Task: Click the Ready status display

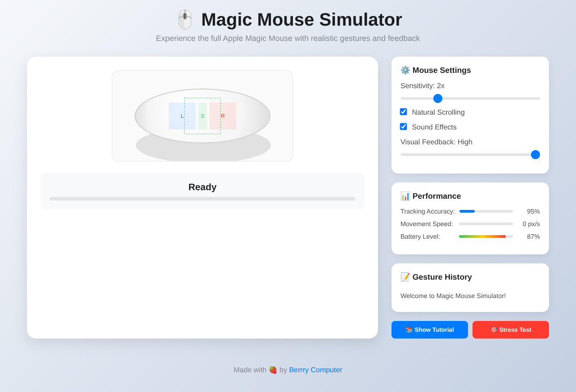Action: (202, 187)
